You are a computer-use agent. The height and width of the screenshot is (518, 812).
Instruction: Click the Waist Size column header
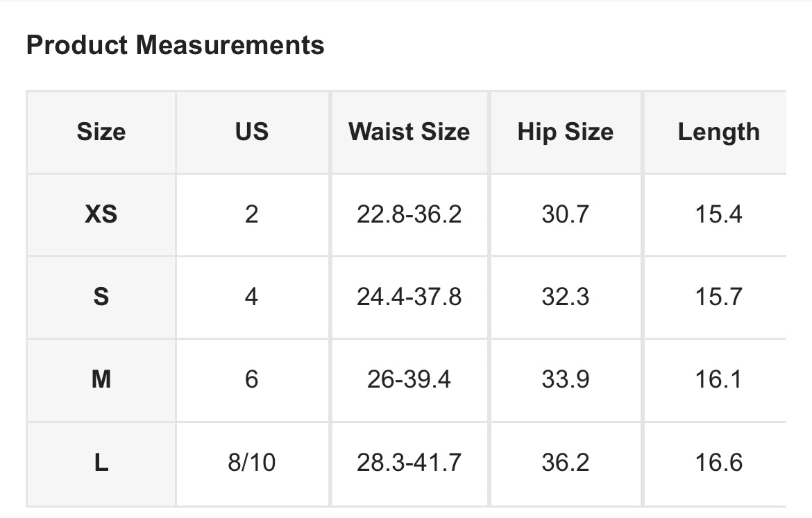click(409, 132)
